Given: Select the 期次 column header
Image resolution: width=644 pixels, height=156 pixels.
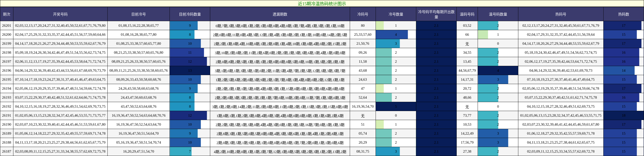Looking at the screenshot, I should 7,14.
